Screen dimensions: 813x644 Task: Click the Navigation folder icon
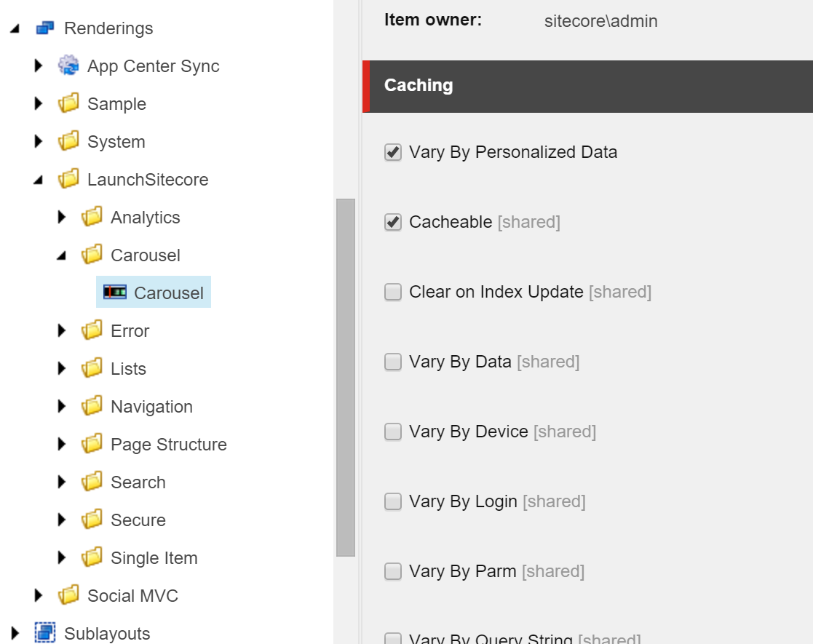click(x=92, y=406)
